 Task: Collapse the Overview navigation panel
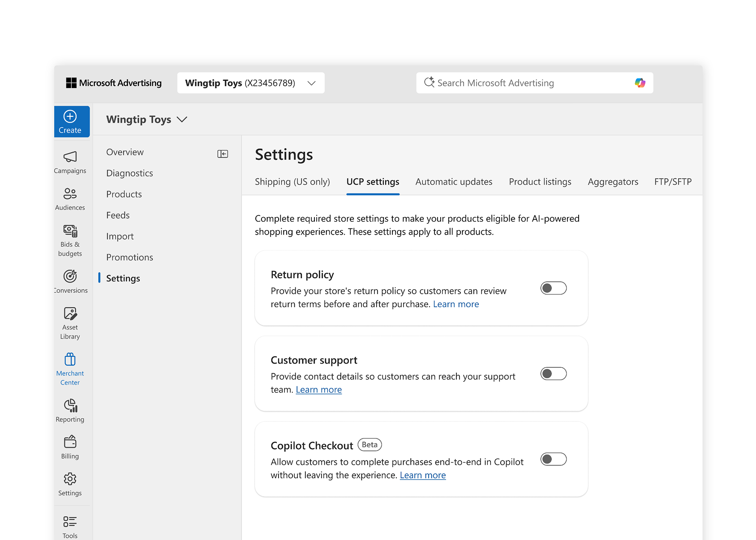click(x=222, y=153)
